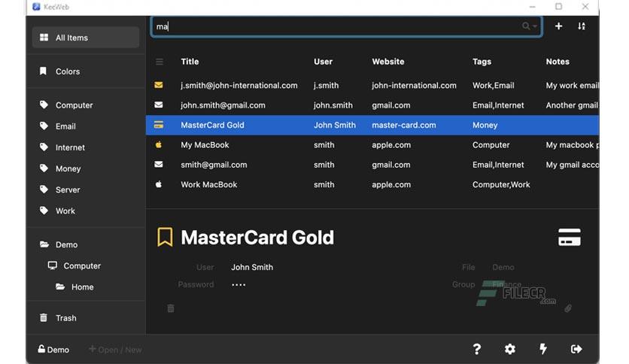Sort by the Tags column header
Viewport: 629px width, 364px height.
pyautogui.click(x=482, y=62)
